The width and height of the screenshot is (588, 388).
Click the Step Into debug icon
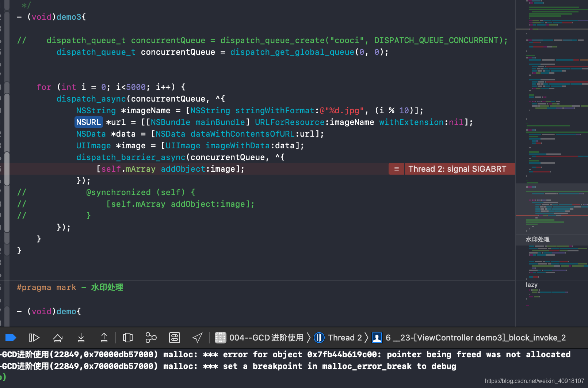coord(81,338)
